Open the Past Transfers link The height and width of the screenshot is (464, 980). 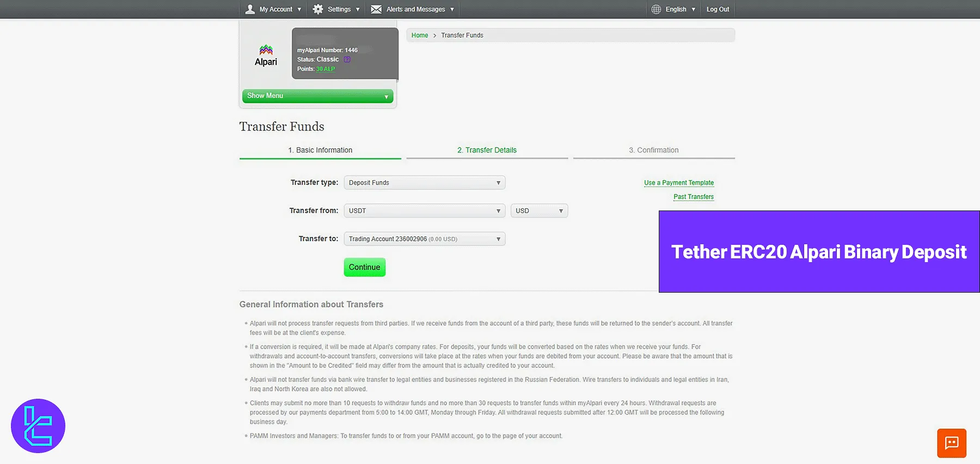(694, 197)
